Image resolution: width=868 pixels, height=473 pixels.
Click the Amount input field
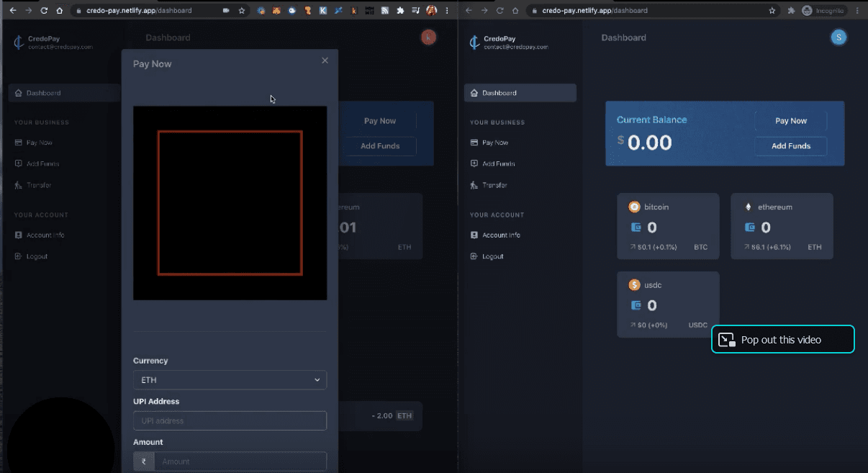(x=240, y=461)
